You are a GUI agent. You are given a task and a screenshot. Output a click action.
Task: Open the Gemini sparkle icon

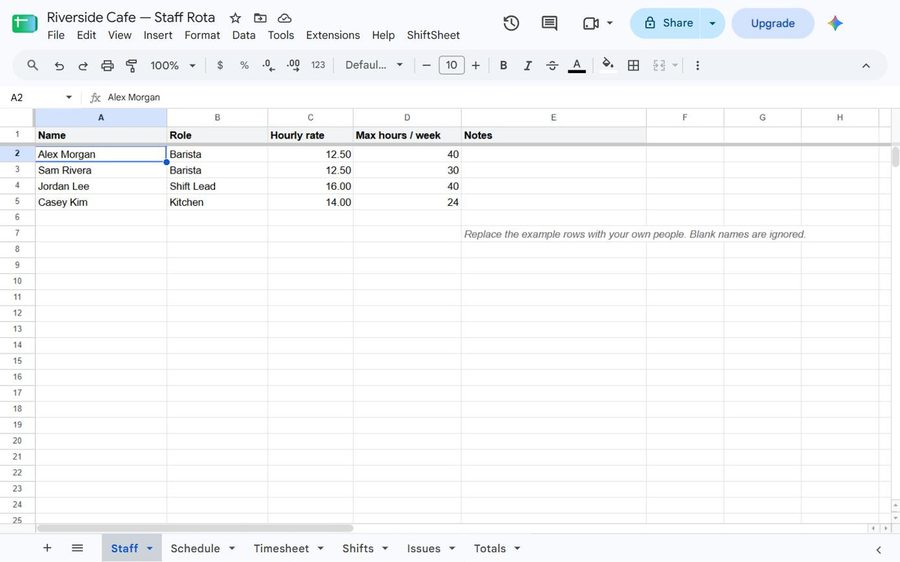(835, 23)
